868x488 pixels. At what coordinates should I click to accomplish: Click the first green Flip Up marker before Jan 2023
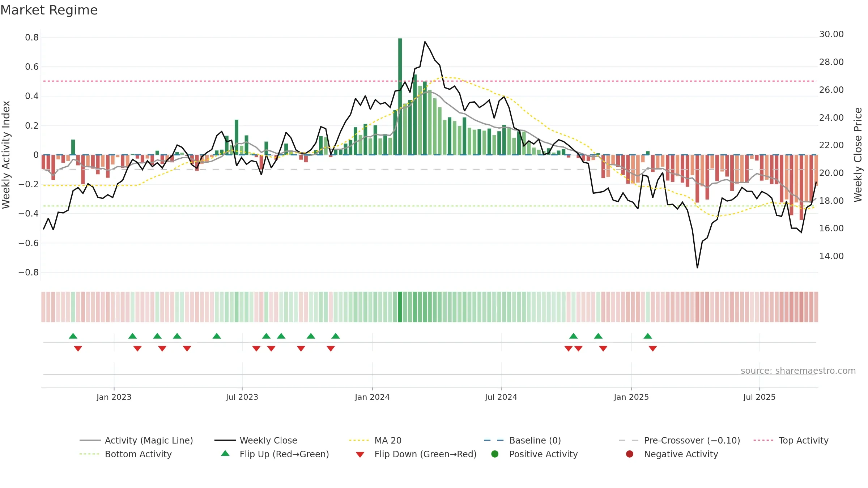click(73, 336)
